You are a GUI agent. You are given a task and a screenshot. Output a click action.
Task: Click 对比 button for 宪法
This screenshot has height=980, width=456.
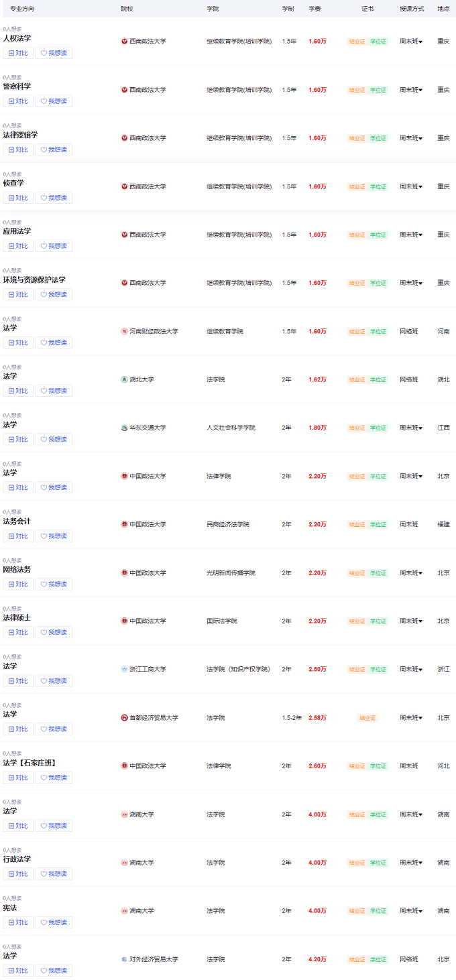point(18,922)
